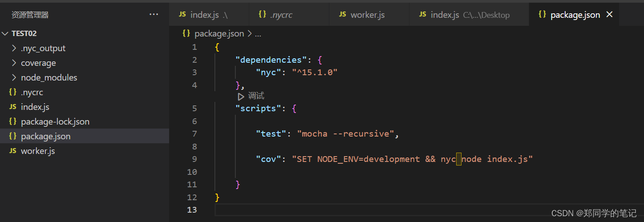Switch to the worker.js editor tab

tap(369, 15)
